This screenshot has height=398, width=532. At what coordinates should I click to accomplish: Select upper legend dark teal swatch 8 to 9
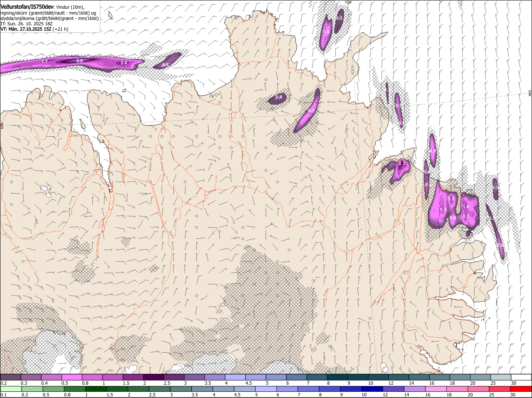click(337, 377)
